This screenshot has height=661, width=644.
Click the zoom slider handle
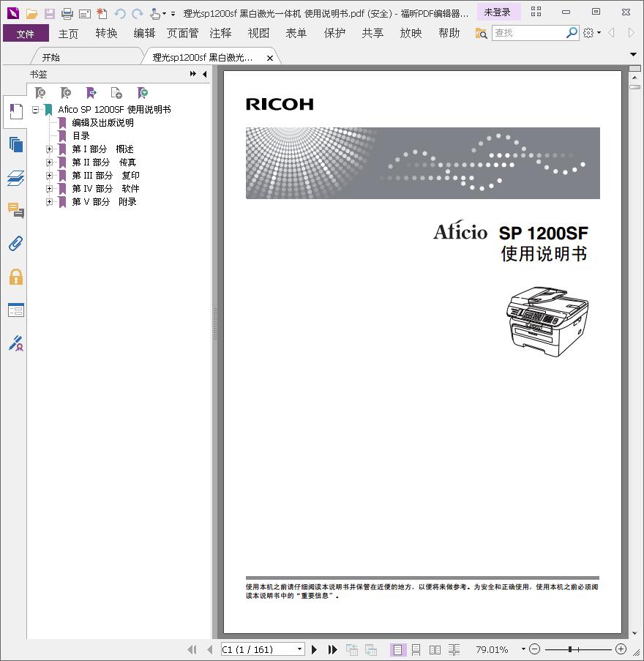pos(570,649)
